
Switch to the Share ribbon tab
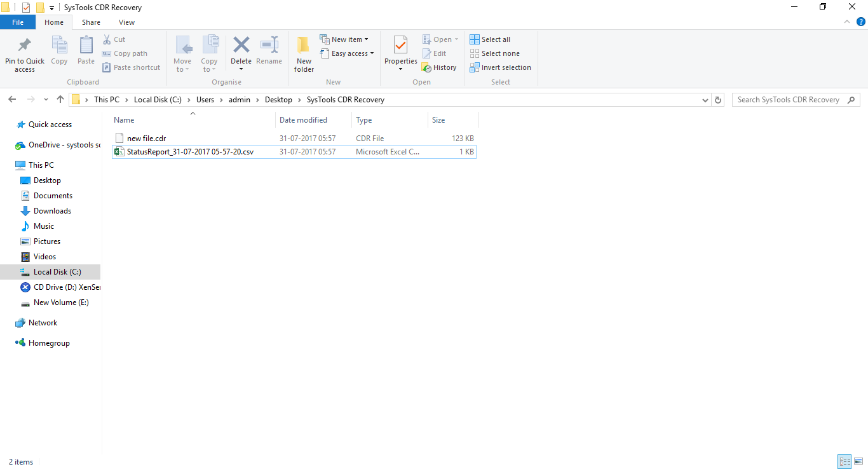click(x=91, y=22)
